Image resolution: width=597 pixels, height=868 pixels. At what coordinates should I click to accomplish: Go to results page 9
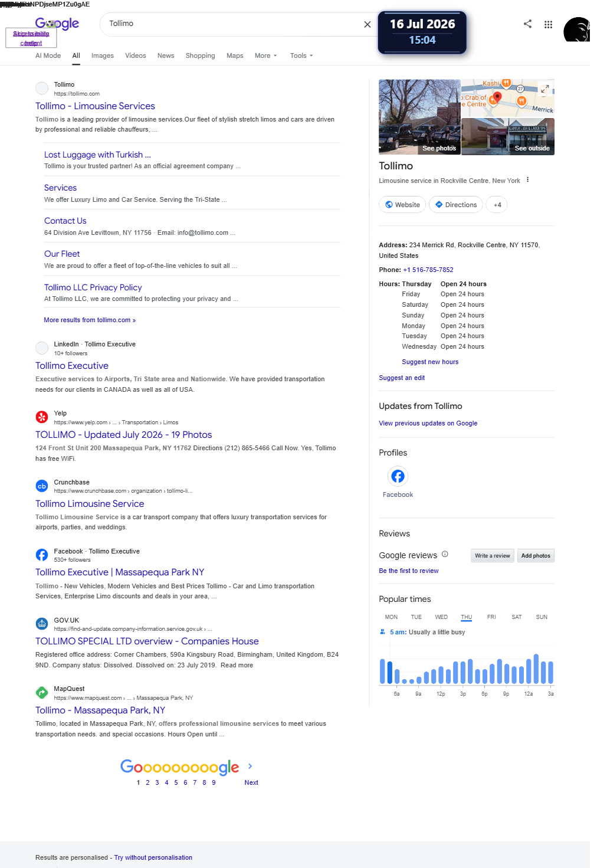[214, 782]
